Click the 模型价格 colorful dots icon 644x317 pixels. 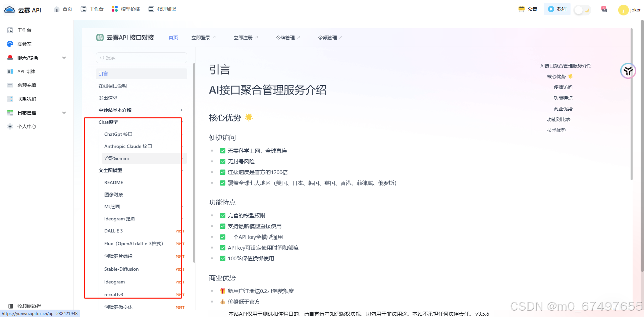point(115,9)
